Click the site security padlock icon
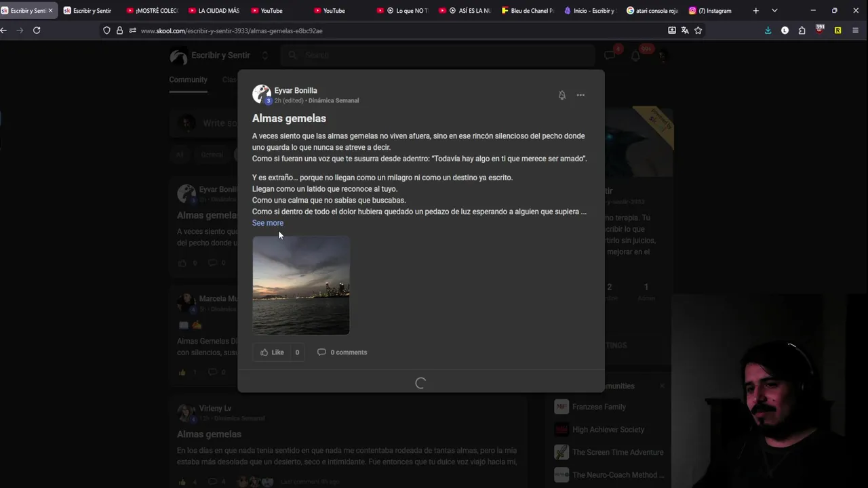 (119, 30)
